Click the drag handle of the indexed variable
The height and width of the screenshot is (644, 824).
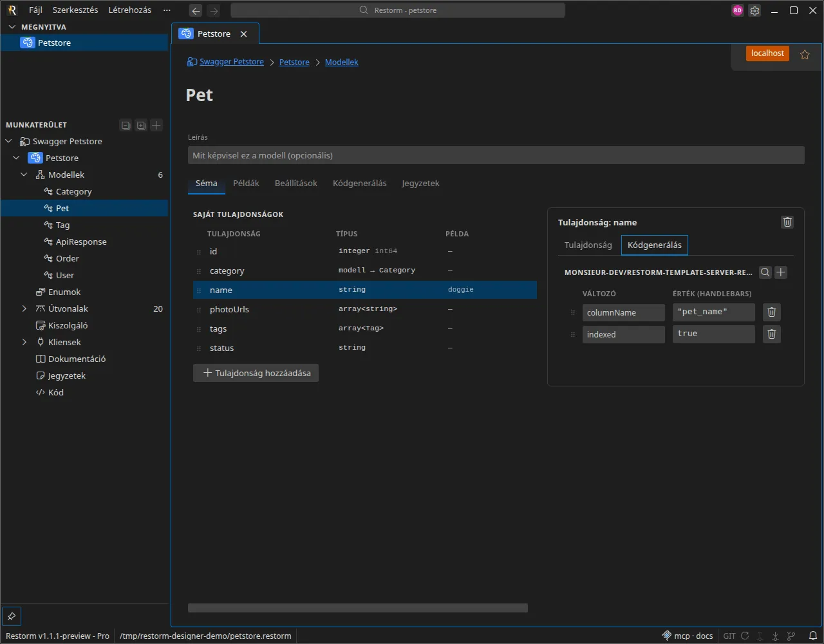[573, 335]
